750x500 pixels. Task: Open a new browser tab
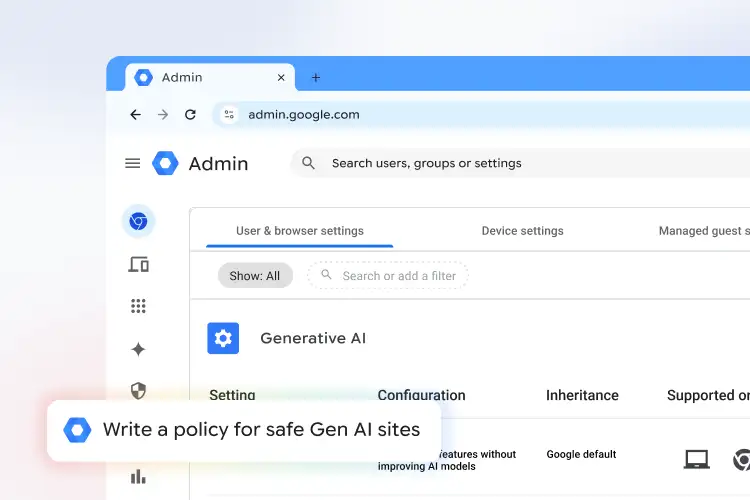pos(316,78)
